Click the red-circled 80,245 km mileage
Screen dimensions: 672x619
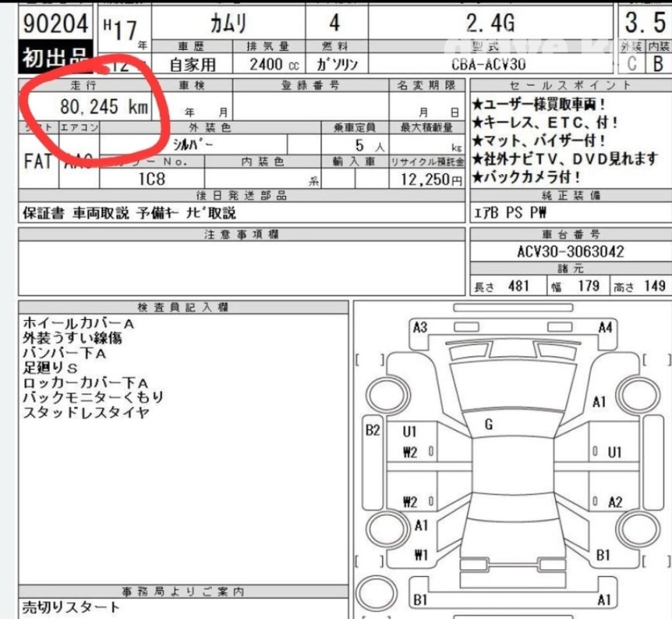click(x=103, y=106)
